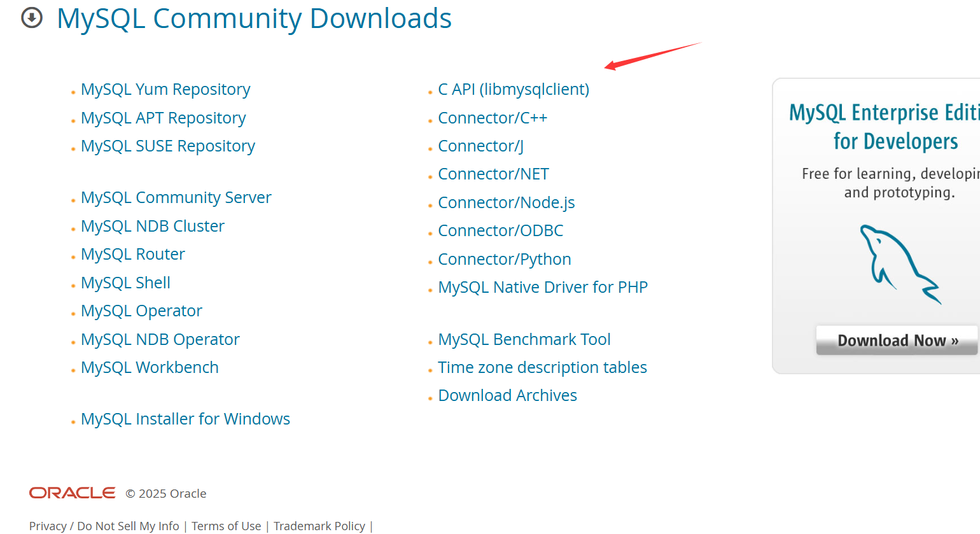
Task: Click C API (libmysqlclient) link
Action: [x=514, y=90]
